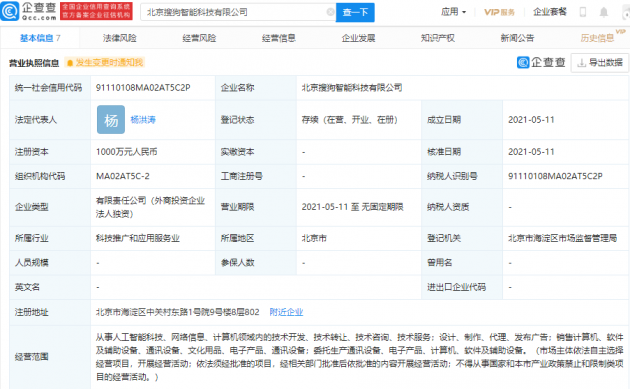Open the VIP服务 link

[499, 12]
